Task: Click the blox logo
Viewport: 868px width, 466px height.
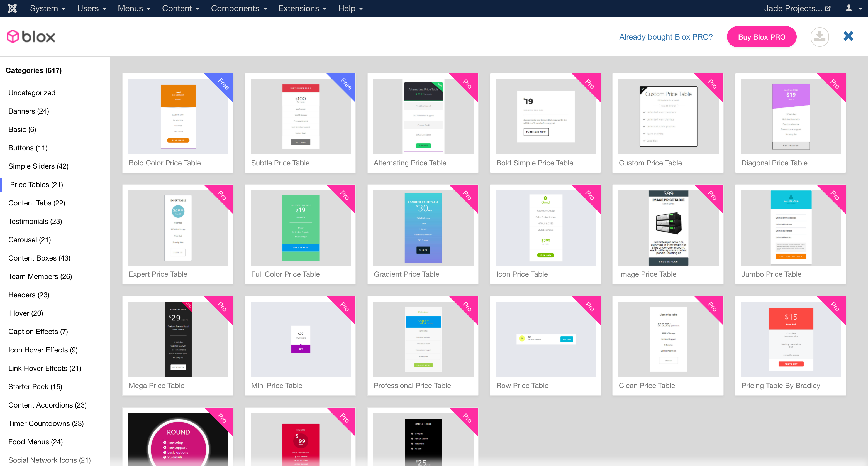Action: [31, 36]
